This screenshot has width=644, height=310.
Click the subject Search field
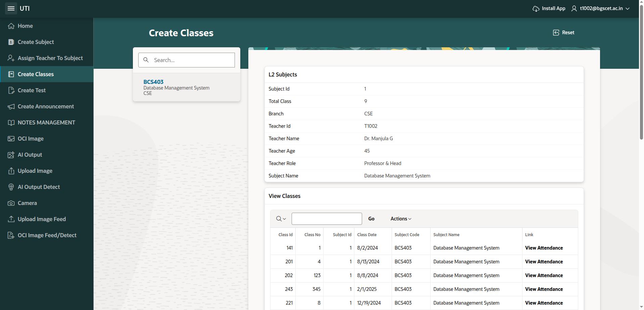pyautogui.click(x=191, y=60)
